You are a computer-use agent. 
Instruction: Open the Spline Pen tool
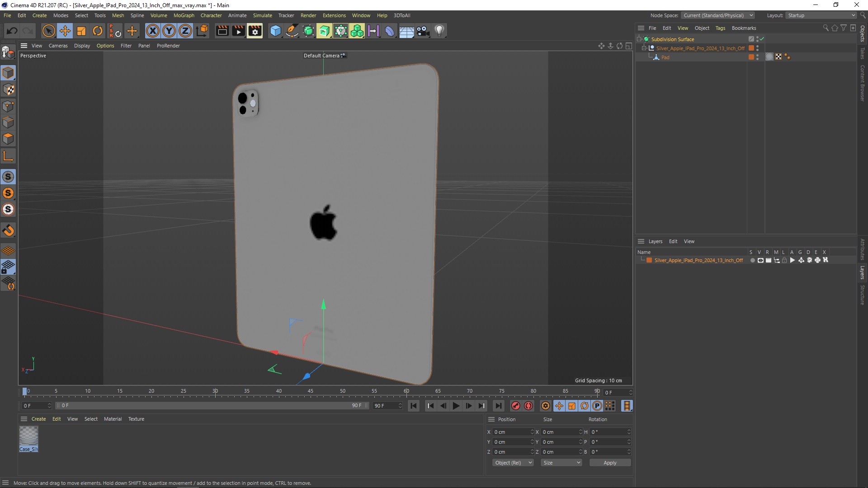point(292,31)
